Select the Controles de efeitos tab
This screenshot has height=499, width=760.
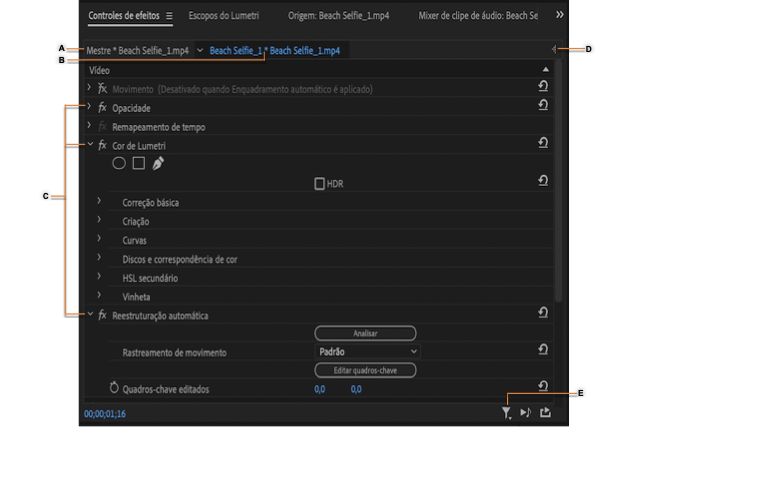point(124,16)
